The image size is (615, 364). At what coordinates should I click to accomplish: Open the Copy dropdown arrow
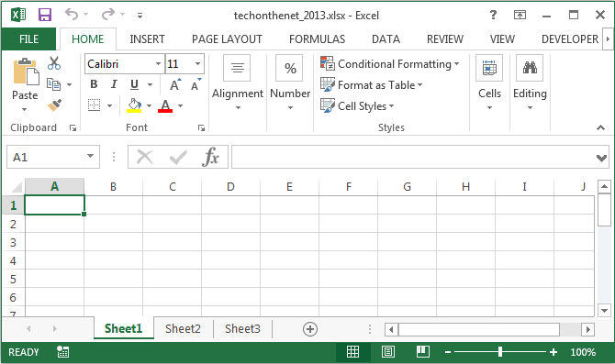click(70, 84)
